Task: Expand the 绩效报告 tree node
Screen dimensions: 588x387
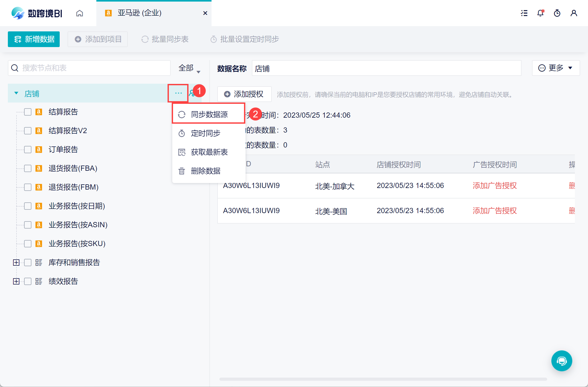Action: click(x=16, y=281)
